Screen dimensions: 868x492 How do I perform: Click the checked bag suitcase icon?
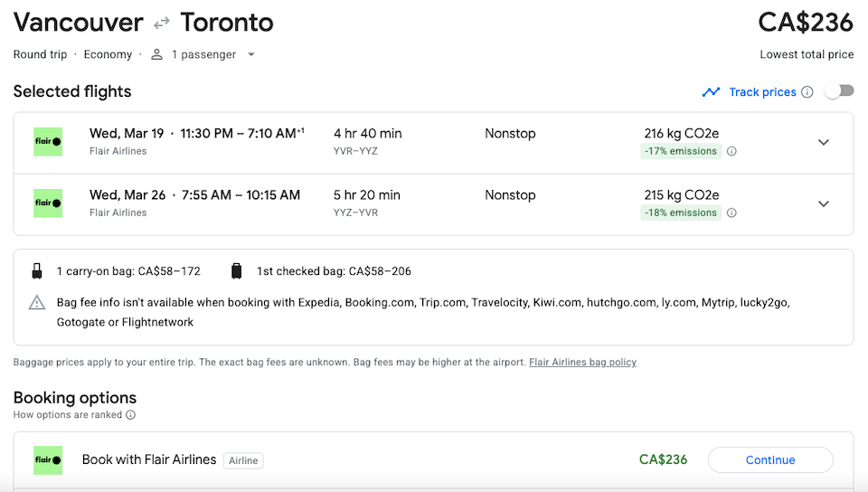(236, 271)
